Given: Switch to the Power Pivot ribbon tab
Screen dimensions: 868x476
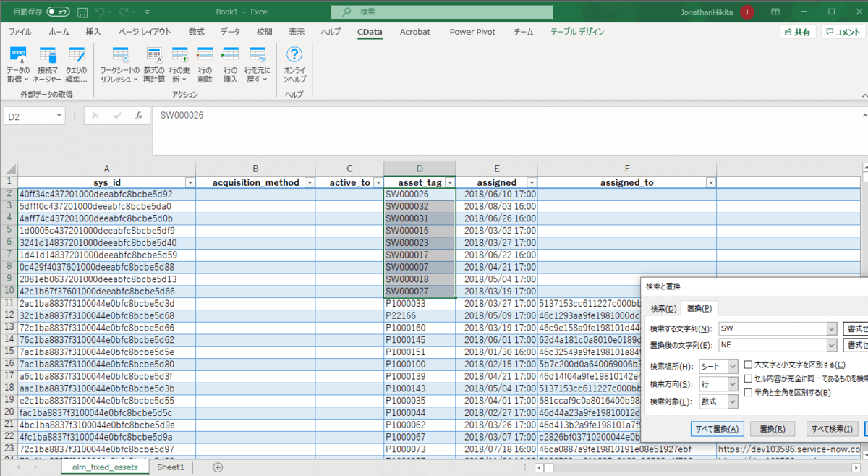Looking at the screenshot, I should click(x=472, y=32).
